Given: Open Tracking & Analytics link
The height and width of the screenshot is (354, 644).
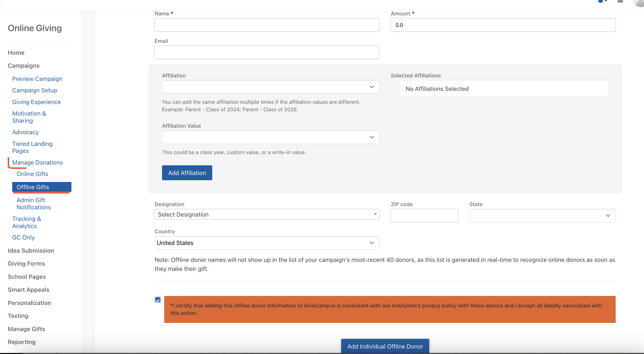Looking at the screenshot, I should point(26,222).
